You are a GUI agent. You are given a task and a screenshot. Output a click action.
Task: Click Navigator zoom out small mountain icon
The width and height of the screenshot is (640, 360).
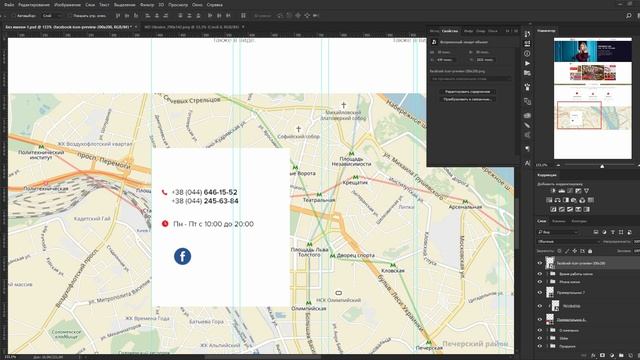558,165
